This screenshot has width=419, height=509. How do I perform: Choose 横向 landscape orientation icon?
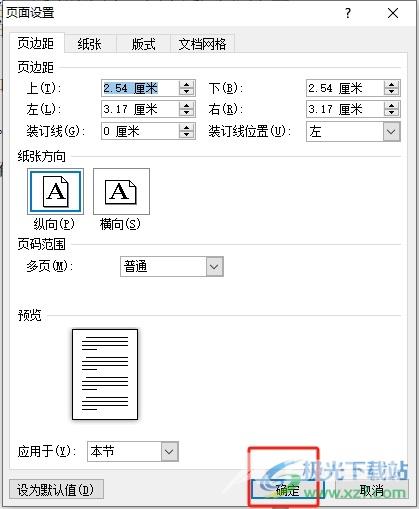tap(121, 191)
